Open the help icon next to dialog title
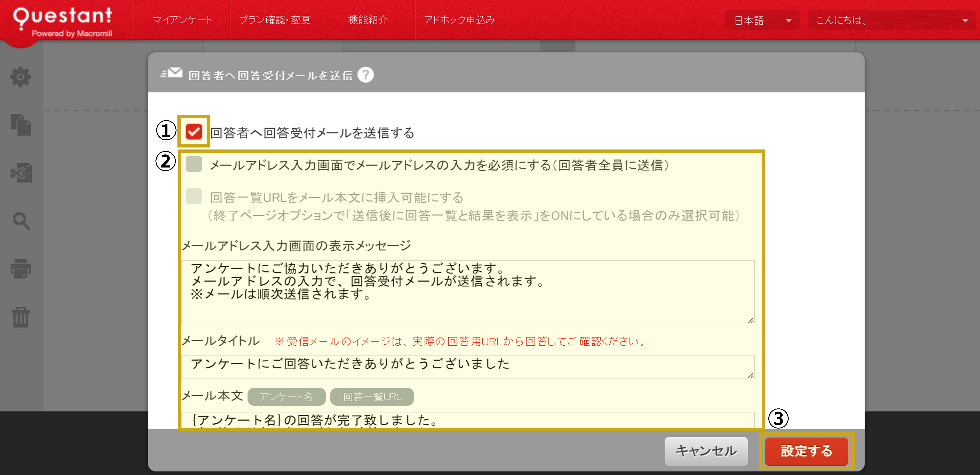 click(x=366, y=75)
